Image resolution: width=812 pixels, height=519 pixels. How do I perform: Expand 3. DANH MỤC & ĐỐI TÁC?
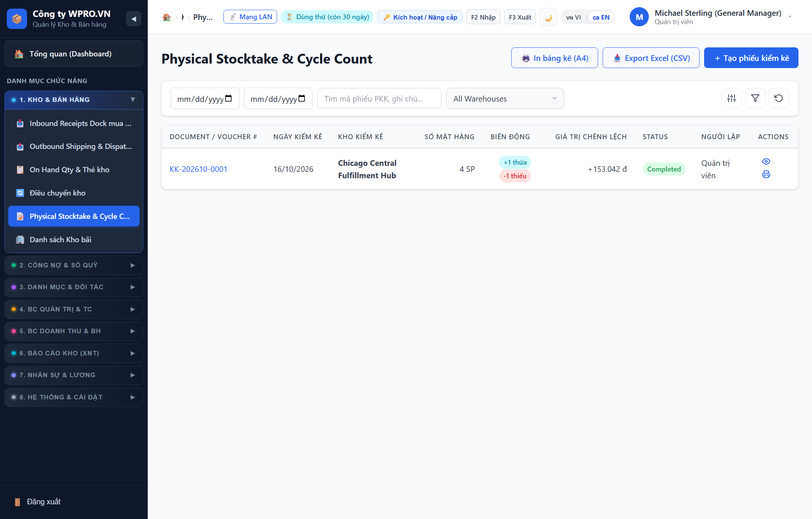[x=74, y=287]
